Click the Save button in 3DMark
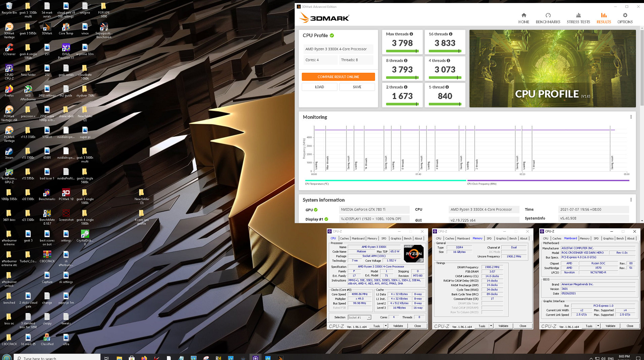The height and width of the screenshot is (360, 644). coord(357,87)
